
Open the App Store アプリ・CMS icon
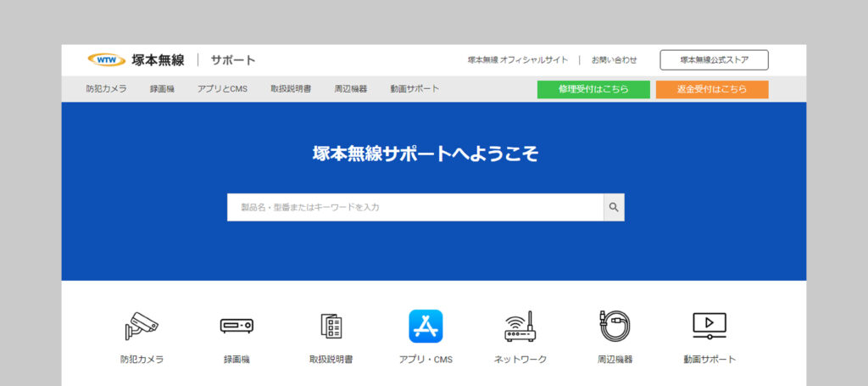click(426, 326)
